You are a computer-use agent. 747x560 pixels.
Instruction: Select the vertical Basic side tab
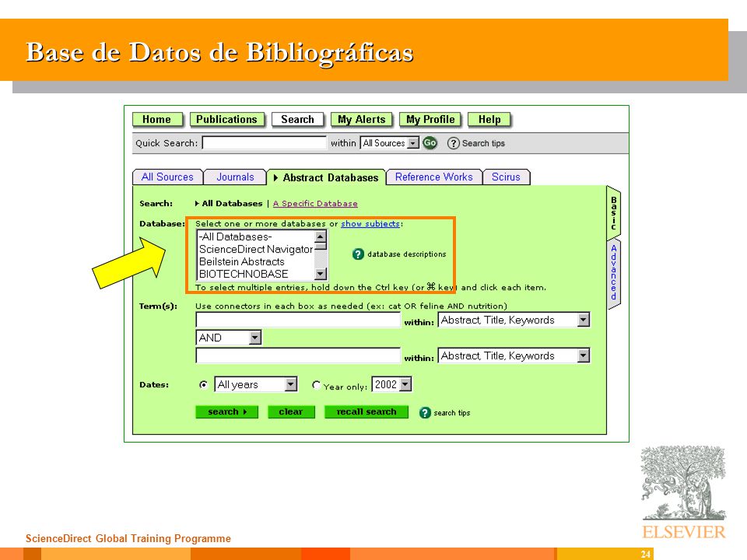[x=614, y=213]
